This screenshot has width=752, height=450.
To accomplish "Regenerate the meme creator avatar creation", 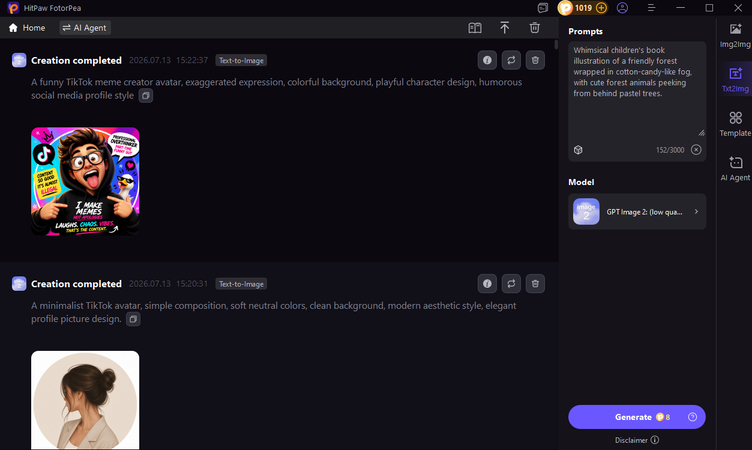I will tap(511, 60).
